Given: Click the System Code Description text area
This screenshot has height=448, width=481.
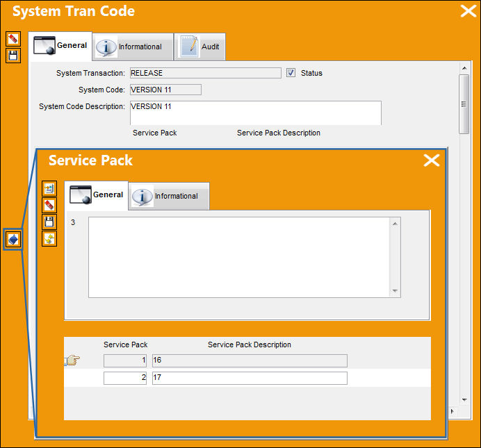Looking at the screenshot, I should pyautogui.click(x=256, y=113).
